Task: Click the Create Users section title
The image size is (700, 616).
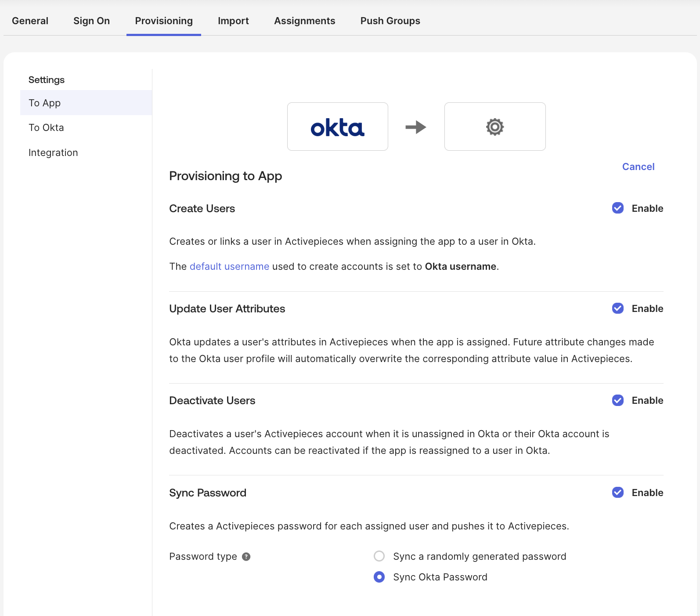Action: coord(202,208)
